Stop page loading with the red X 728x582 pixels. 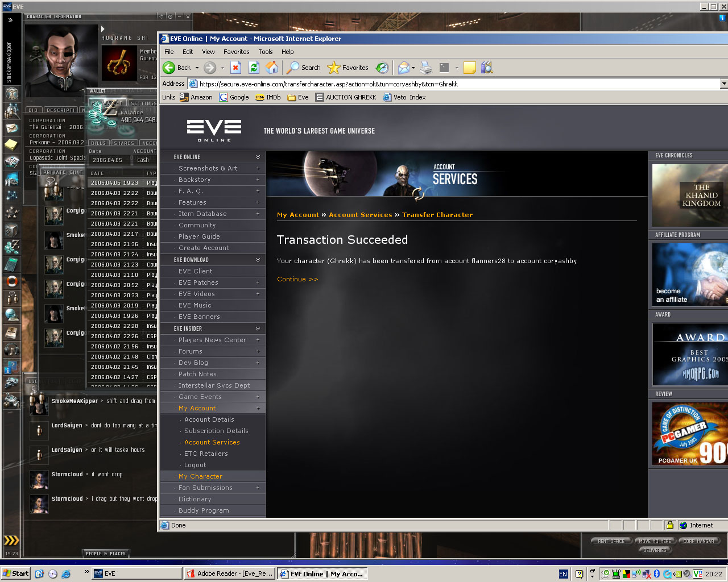pos(235,68)
